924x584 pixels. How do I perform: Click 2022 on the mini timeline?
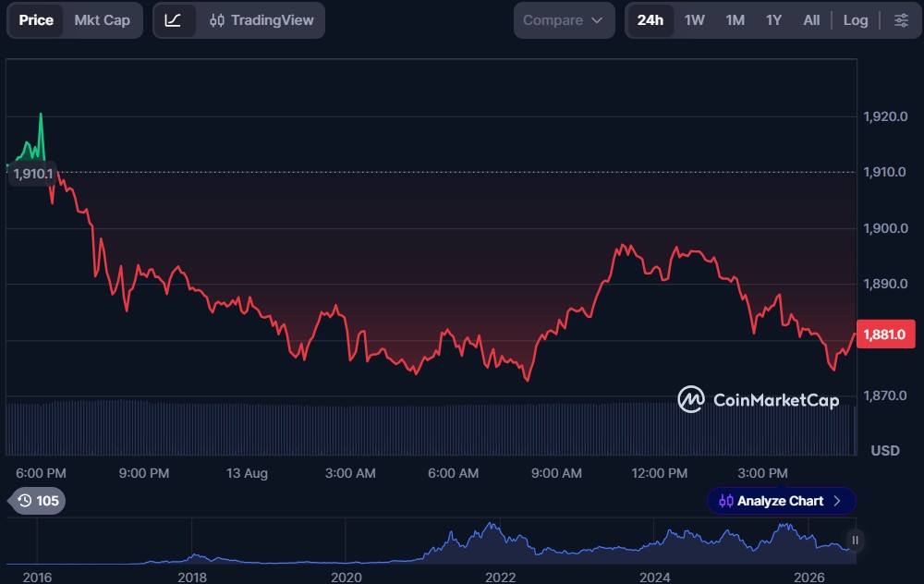pyautogui.click(x=500, y=577)
